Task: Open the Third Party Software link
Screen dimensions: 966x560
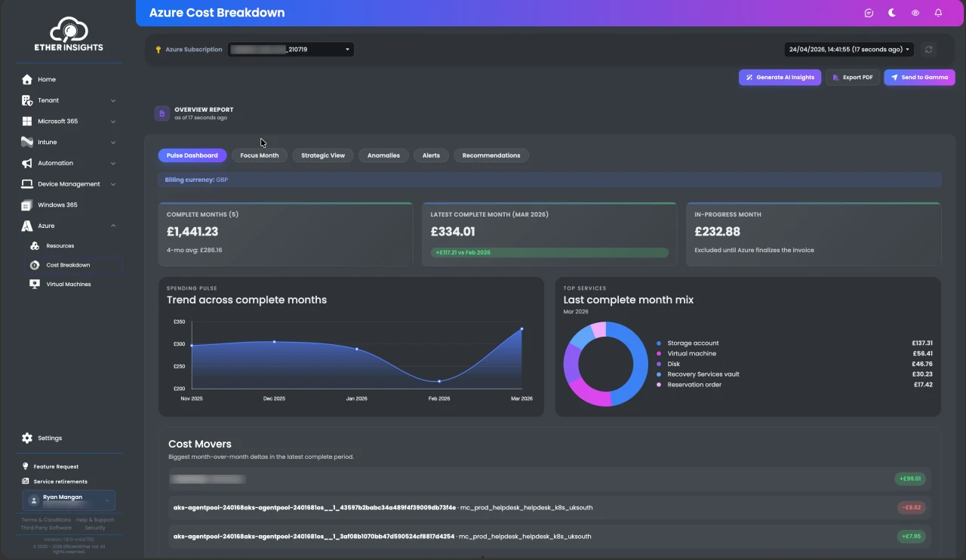Action: click(x=46, y=528)
